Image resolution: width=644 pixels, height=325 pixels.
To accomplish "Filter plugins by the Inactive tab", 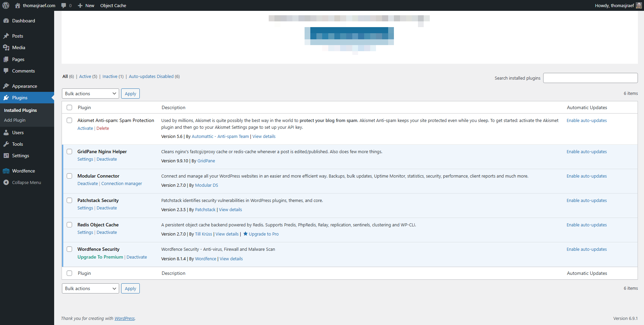I will 113,77.
